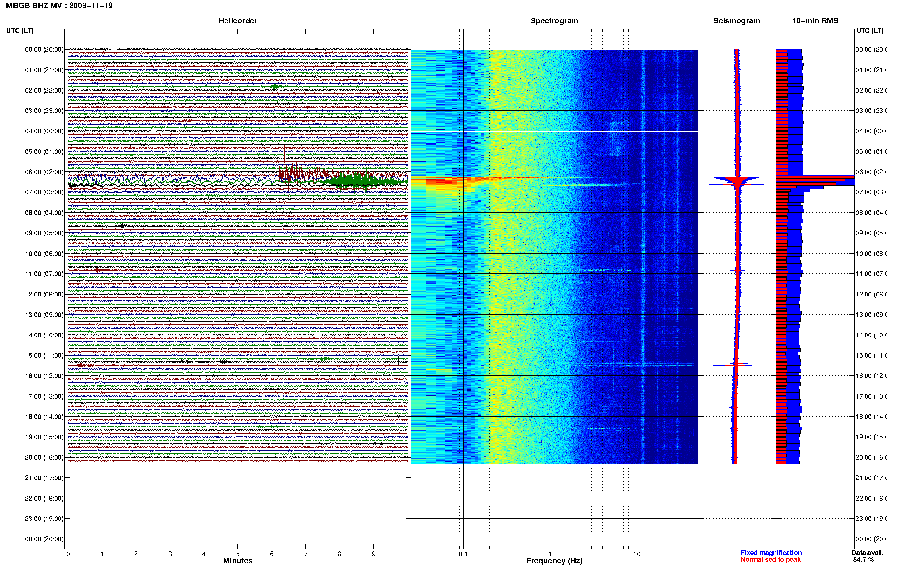
Task: Select the 15:00 (11:00) left time label
Action: 44,356
